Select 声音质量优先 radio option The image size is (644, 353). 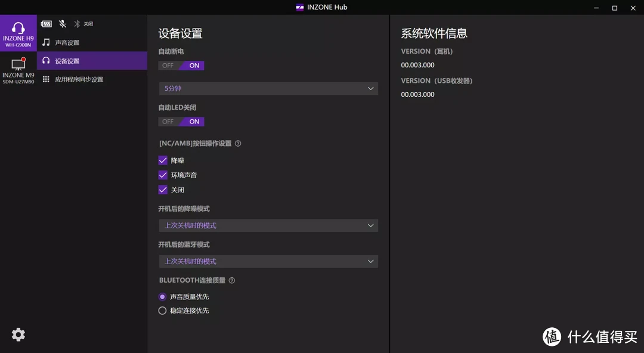162,297
